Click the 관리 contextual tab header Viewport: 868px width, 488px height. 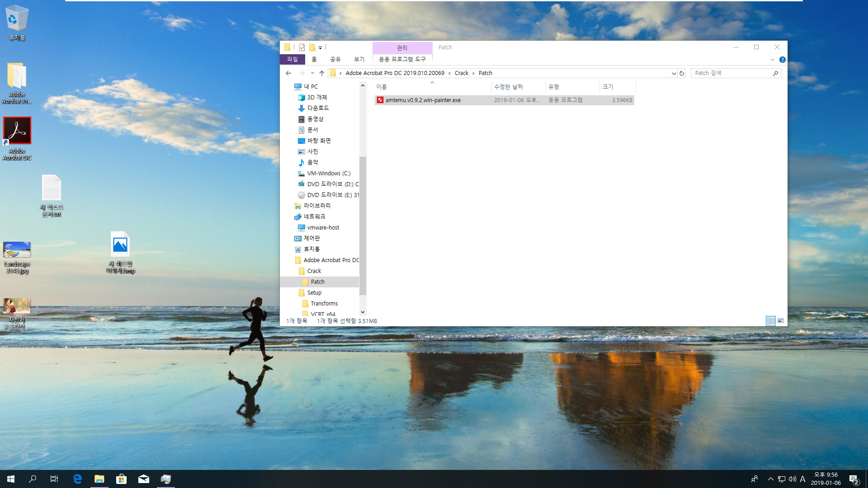[402, 48]
